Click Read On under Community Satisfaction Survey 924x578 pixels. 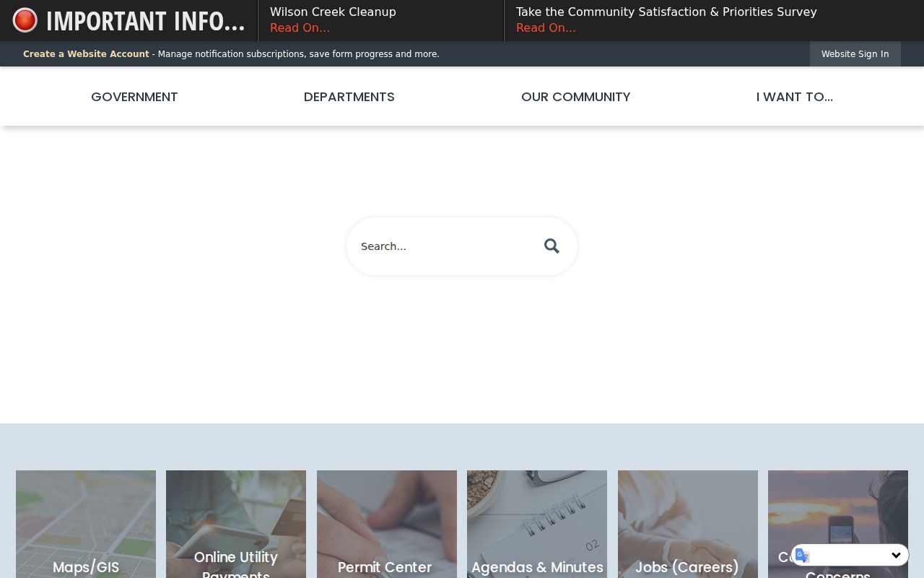[546, 27]
